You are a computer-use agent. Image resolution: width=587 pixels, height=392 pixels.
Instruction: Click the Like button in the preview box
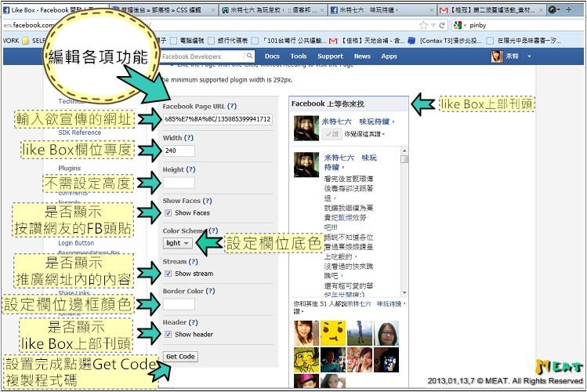332,133
